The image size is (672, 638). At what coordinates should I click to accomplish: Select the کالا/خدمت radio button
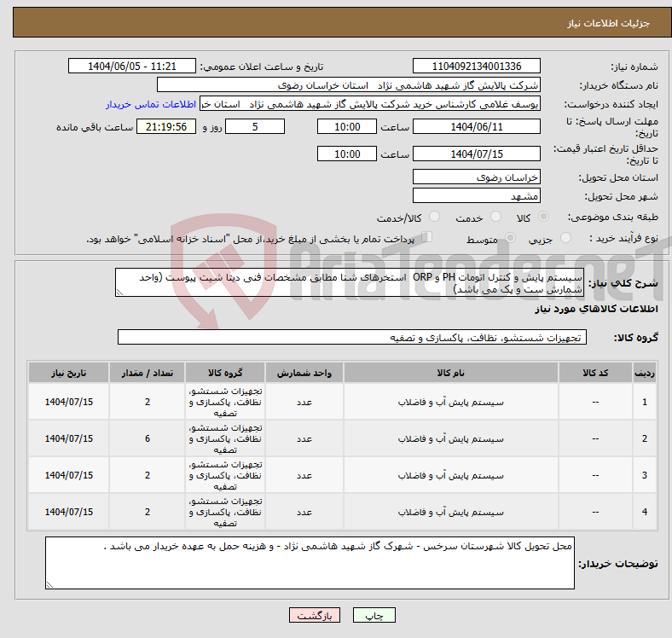[435, 217]
